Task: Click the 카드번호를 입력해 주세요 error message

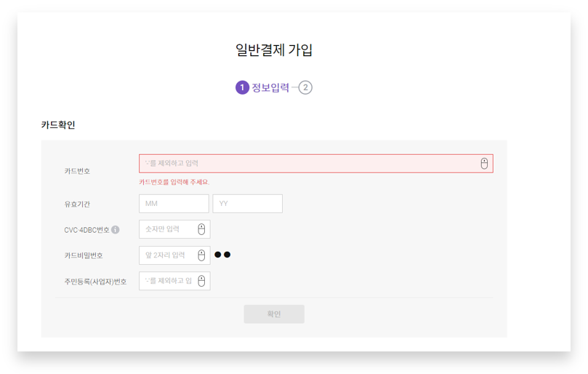Action: tap(174, 182)
